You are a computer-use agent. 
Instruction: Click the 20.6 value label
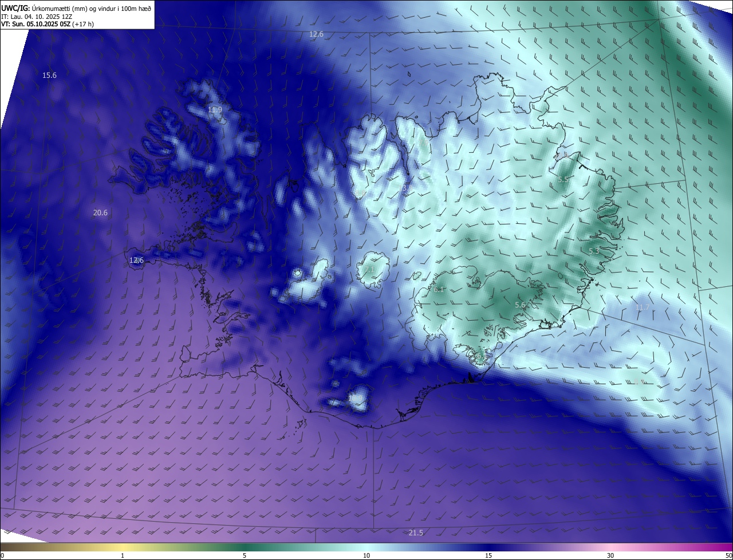point(100,212)
